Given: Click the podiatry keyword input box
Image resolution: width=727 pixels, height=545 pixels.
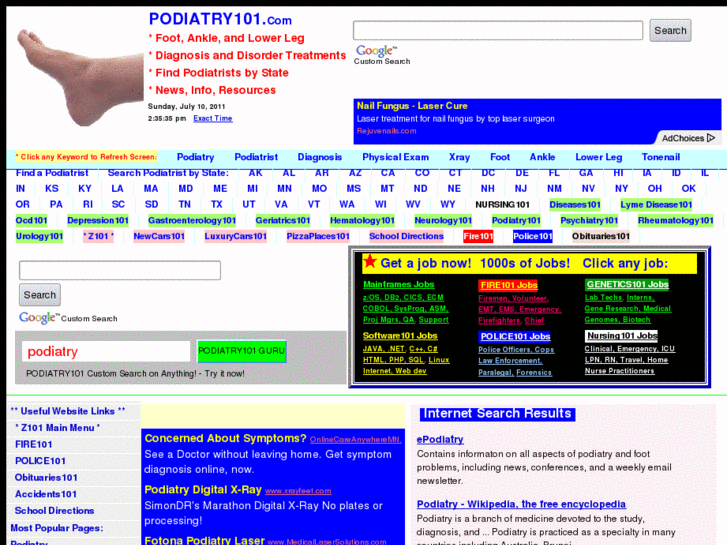Looking at the screenshot, I should point(106,352).
